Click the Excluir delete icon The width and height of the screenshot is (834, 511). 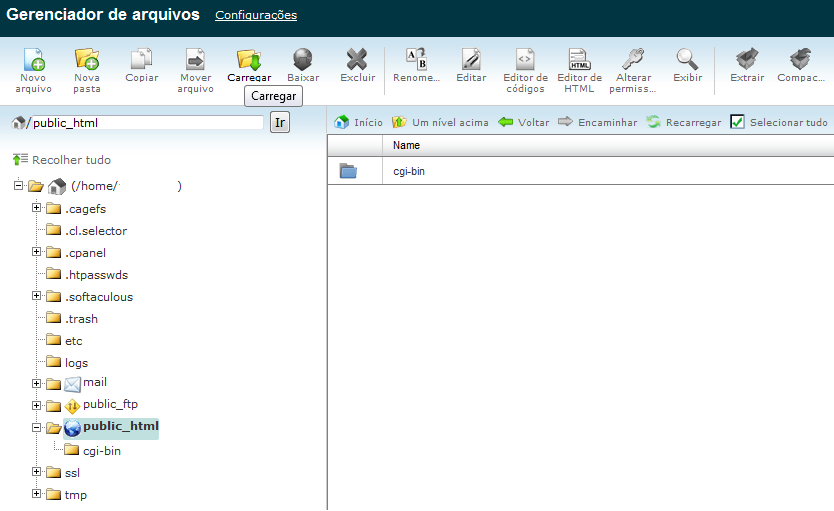[357, 60]
